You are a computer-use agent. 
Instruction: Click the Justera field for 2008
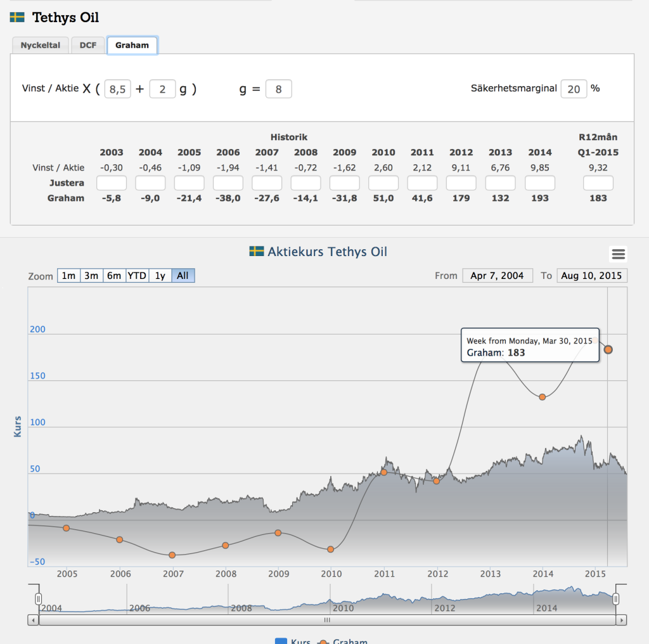(306, 183)
